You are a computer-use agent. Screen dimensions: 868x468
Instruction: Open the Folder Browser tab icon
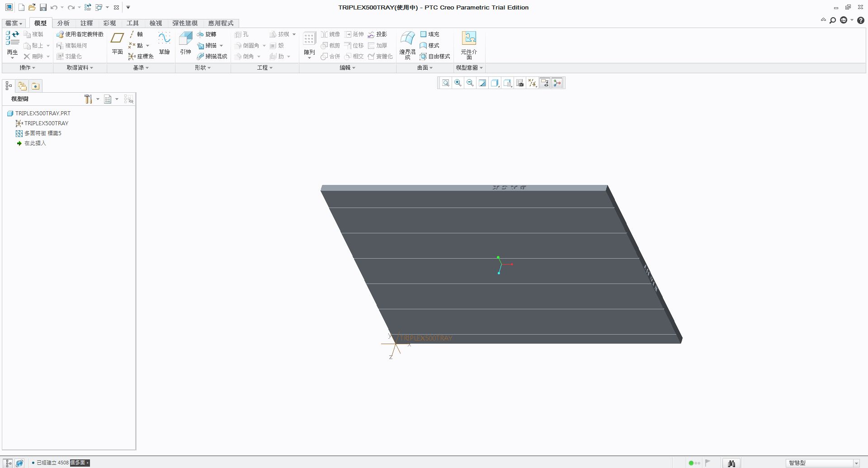(22, 86)
